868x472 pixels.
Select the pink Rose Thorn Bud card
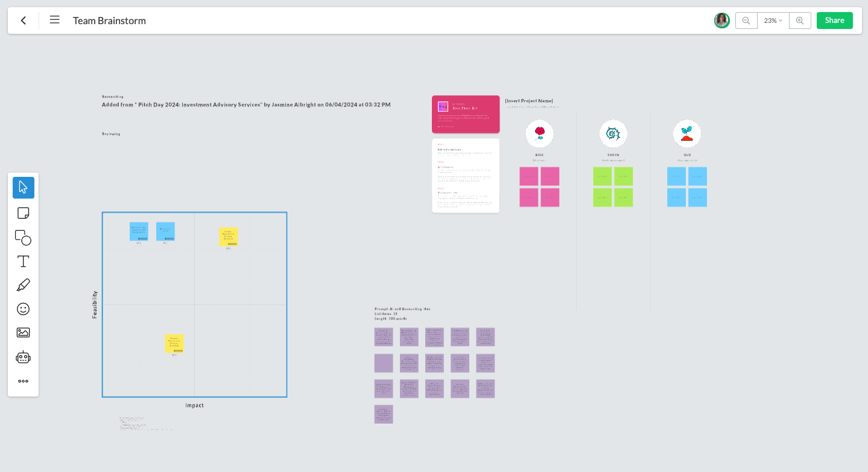(466, 114)
